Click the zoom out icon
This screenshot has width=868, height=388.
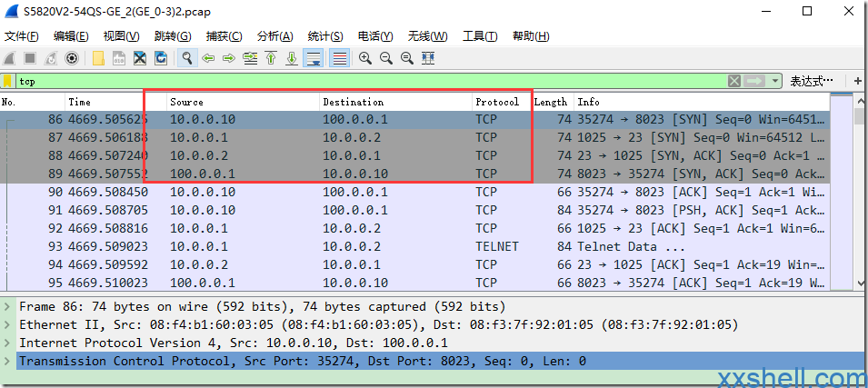(386, 58)
